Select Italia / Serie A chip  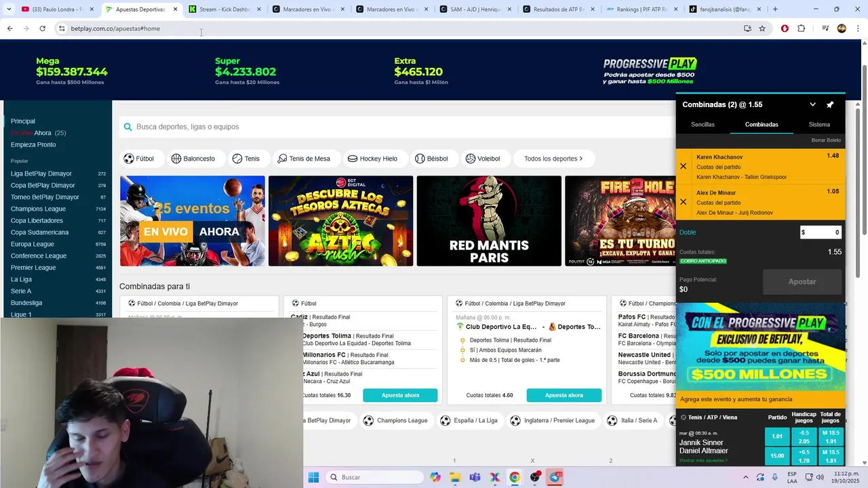tap(634, 420)
